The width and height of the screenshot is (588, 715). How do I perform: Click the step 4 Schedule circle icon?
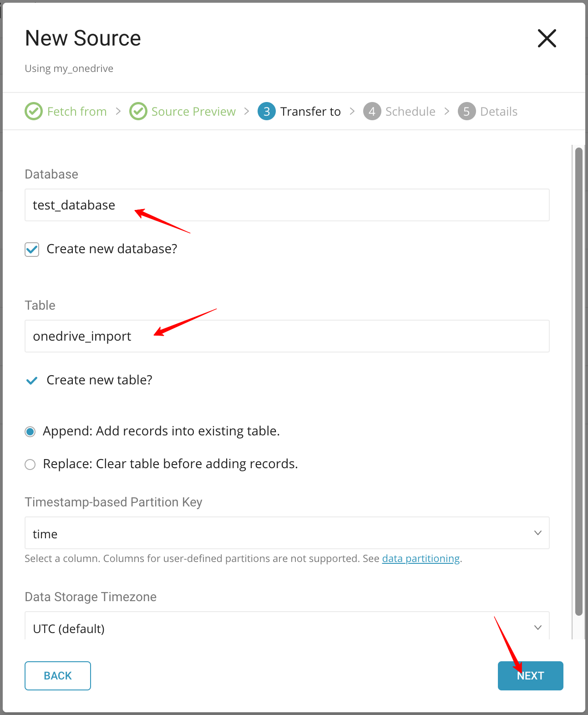pos(372,112)
